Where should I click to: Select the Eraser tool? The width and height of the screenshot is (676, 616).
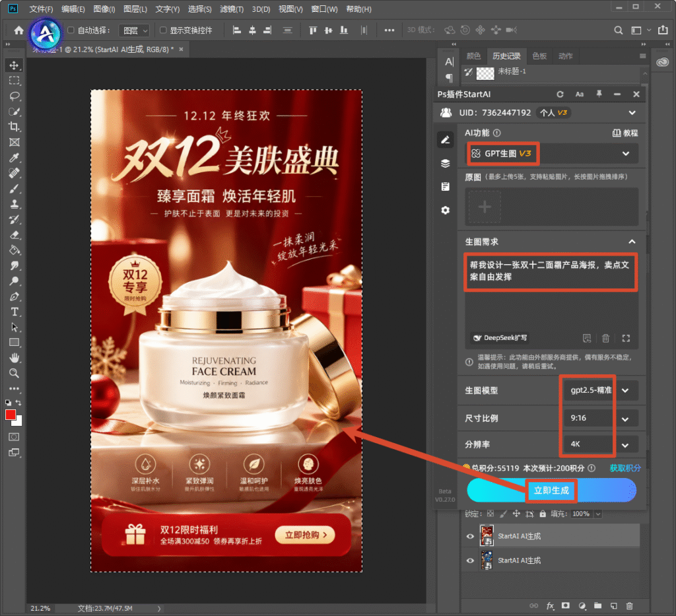click(x=15, y=235)
